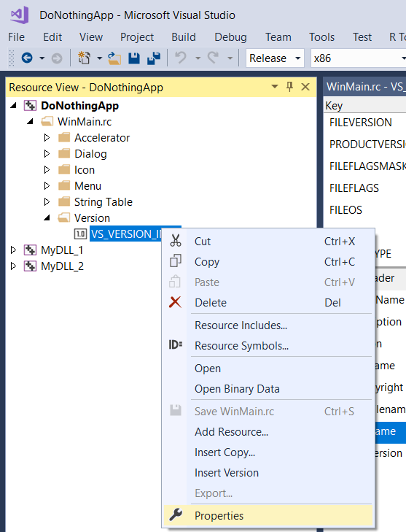Close the Resource View panel
Screen dimensions: 406x532
click(x=305, y=87)
